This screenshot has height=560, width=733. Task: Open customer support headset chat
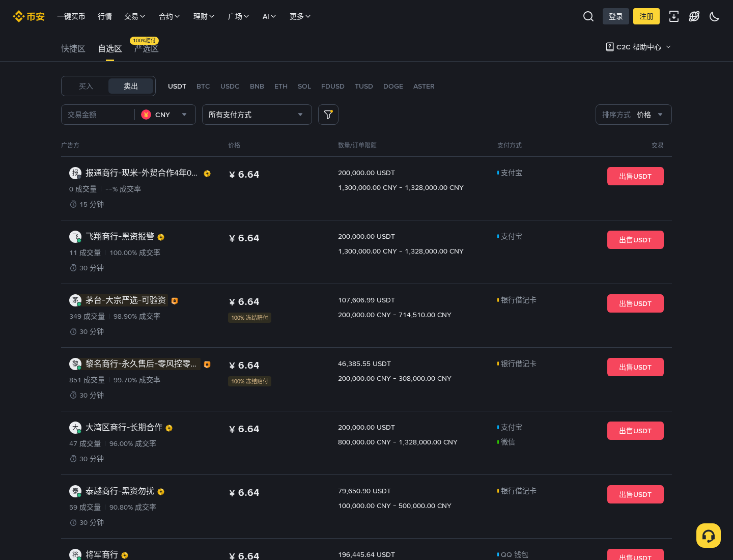[709, 536]
